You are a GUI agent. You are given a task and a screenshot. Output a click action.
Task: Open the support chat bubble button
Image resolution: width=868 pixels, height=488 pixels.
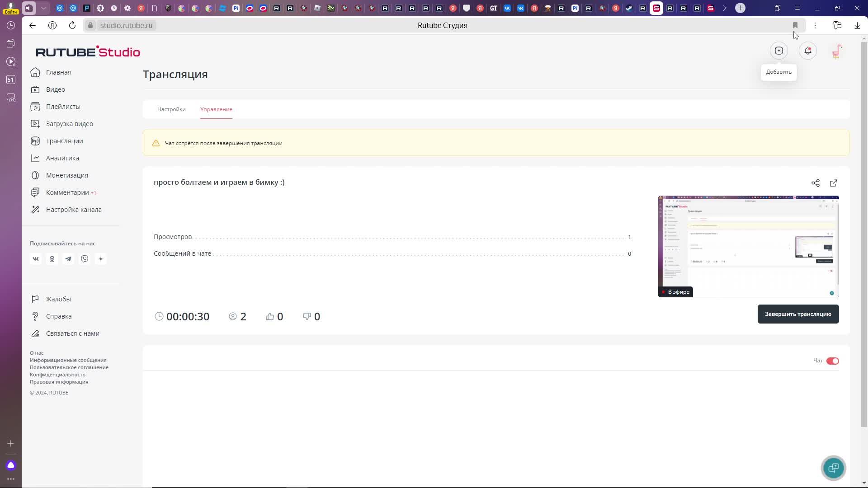tap(834, 468)
